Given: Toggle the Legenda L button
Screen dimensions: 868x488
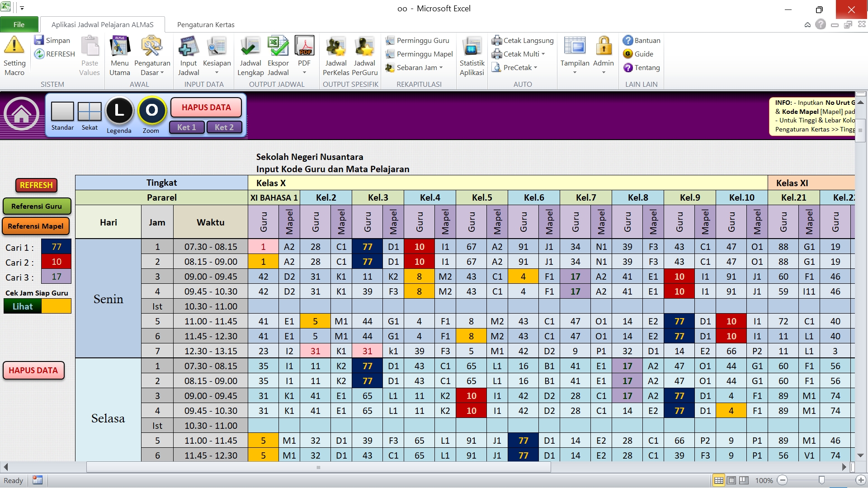Looking at the screenshot, I should (119, 111).
